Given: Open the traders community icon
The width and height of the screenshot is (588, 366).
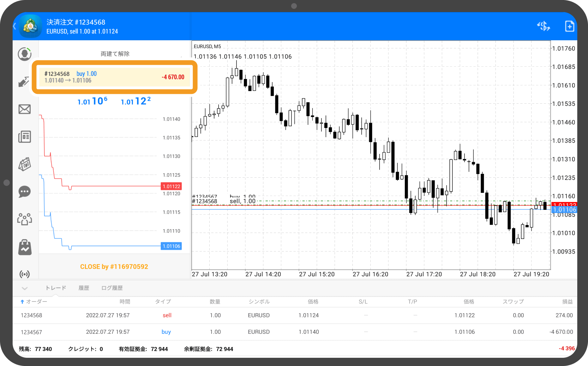Looking at the screenshot, I should [x=24, y=219].
